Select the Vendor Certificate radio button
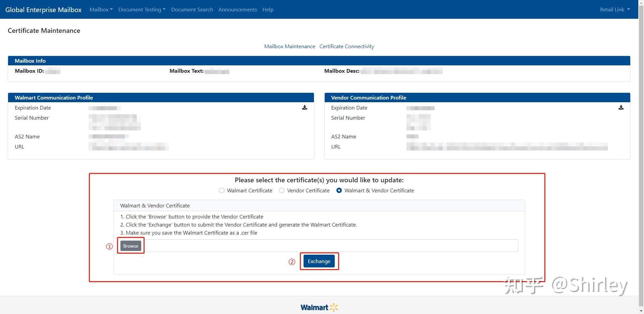 282,190
